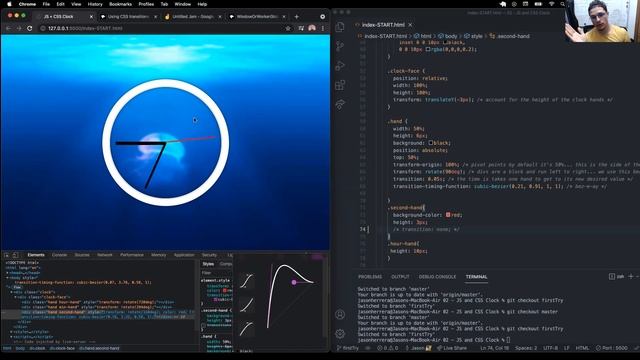Open the Bookmarks menu in menu bar

click(120, 4)
